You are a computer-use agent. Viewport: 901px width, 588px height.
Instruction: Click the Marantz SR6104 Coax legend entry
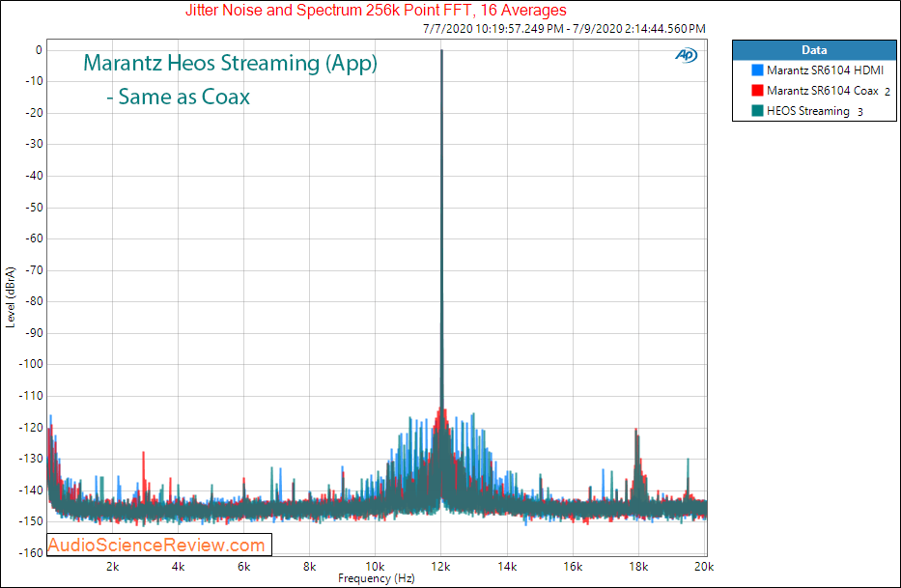tap(822, 90)
